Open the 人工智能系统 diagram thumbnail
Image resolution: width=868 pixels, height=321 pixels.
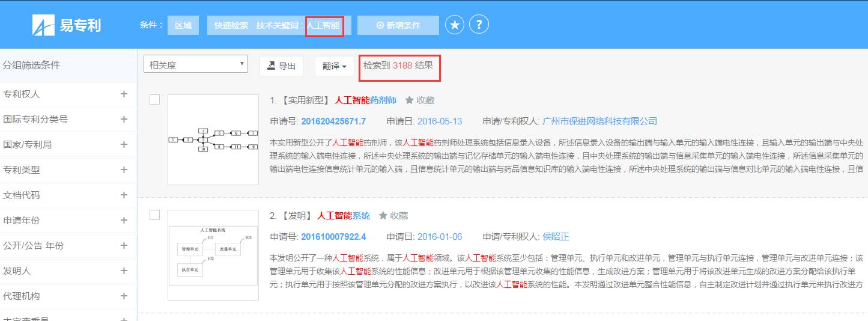[213, 255]
